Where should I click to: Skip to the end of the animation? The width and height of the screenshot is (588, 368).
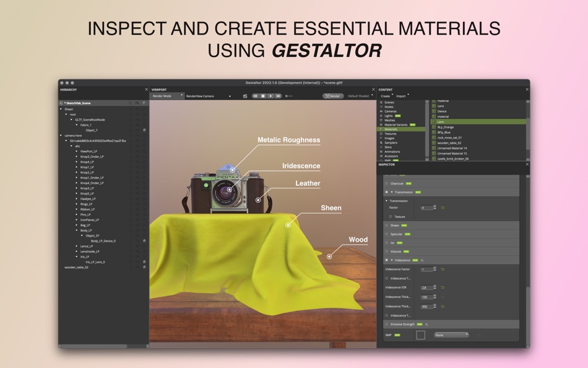[278, 96]
